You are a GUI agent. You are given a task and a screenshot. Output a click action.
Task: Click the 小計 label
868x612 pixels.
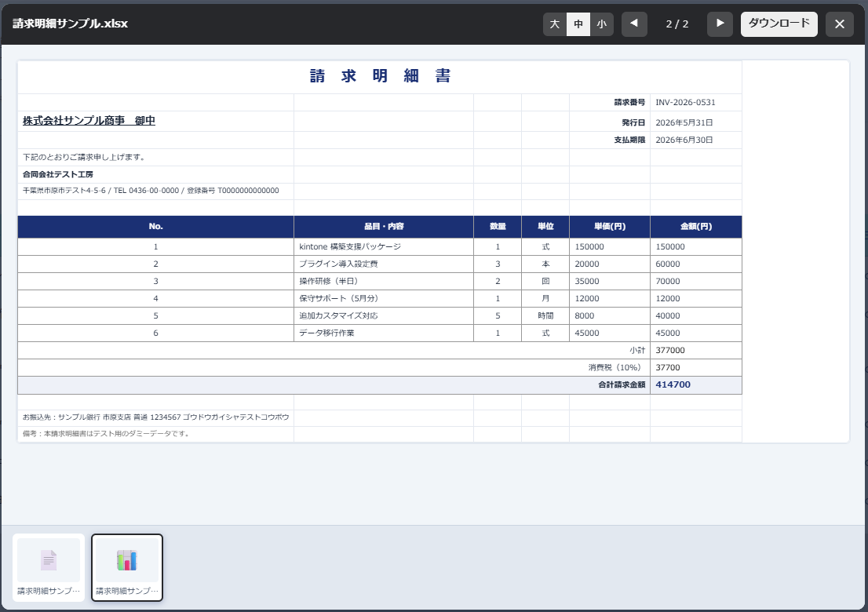click(x=637, y=350)
